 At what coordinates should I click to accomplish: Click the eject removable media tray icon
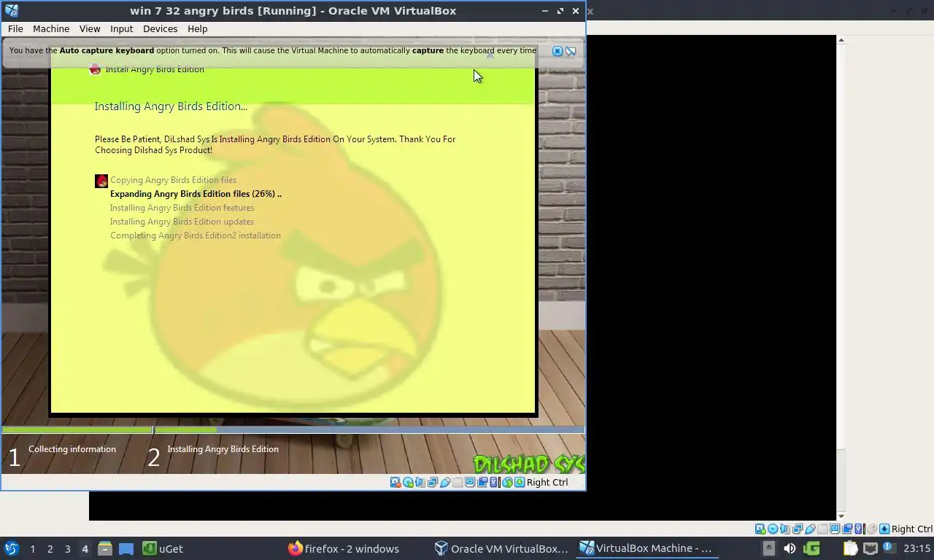click(768, 548)
